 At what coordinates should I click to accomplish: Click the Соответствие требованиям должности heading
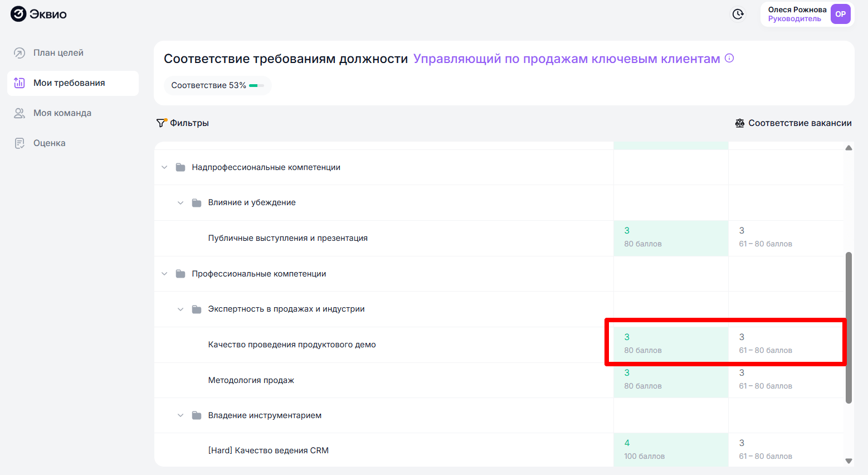(286, 59)
